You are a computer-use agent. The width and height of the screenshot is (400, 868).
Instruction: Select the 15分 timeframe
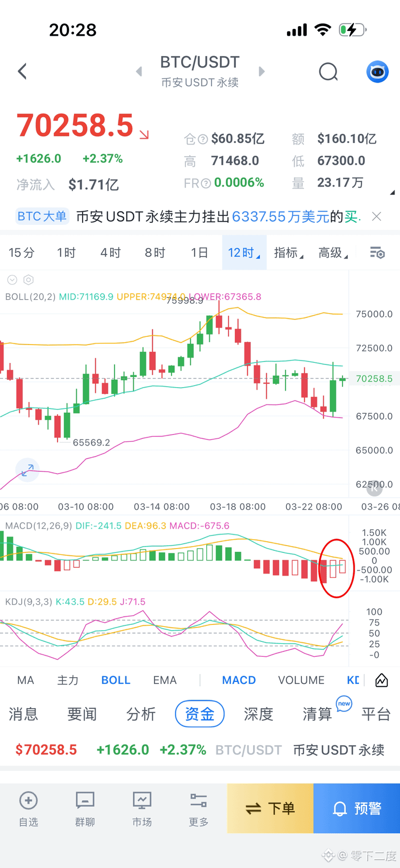coord(22,253)
